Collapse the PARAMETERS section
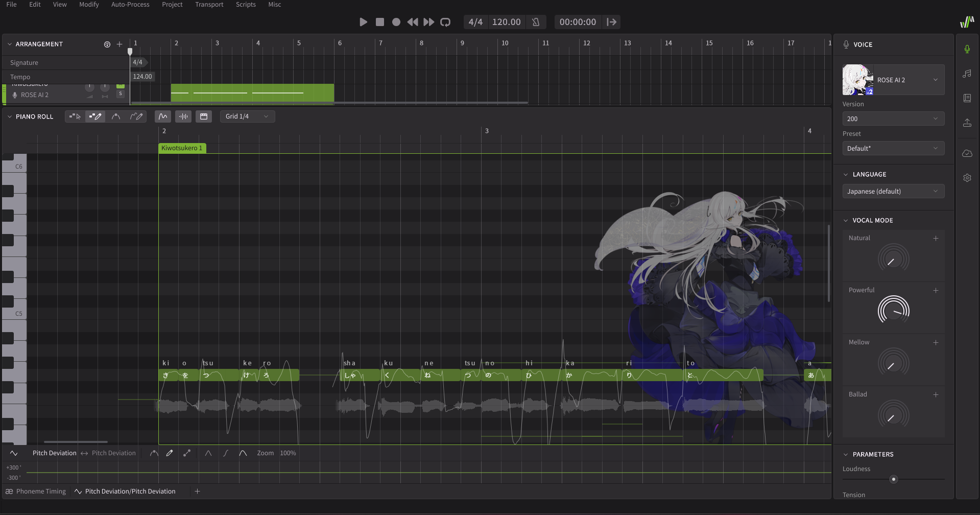 [x=846, y=454]
